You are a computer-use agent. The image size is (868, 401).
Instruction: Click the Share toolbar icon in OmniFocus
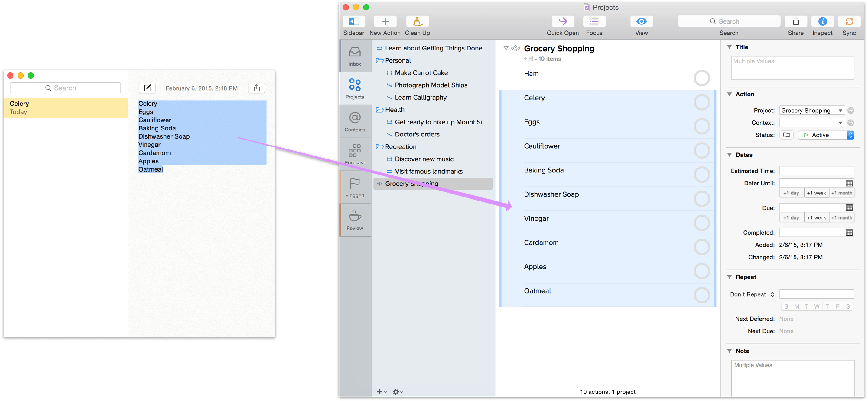[795, 21]
